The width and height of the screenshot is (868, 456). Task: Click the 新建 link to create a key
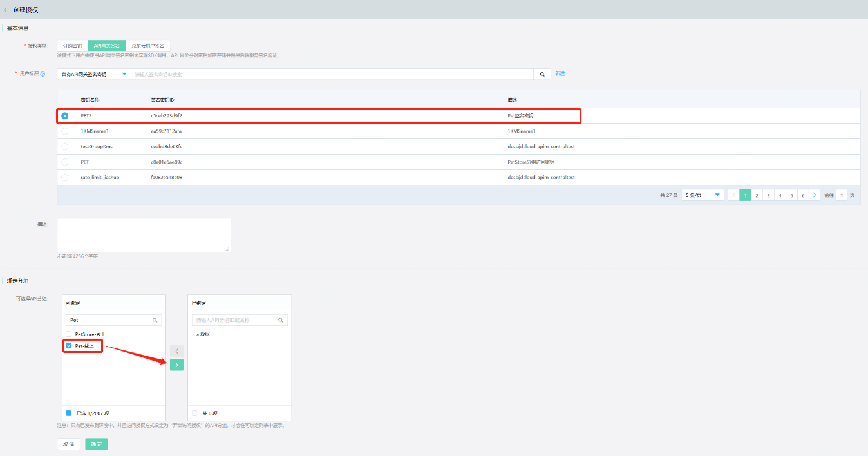click(x=559, y=73)
